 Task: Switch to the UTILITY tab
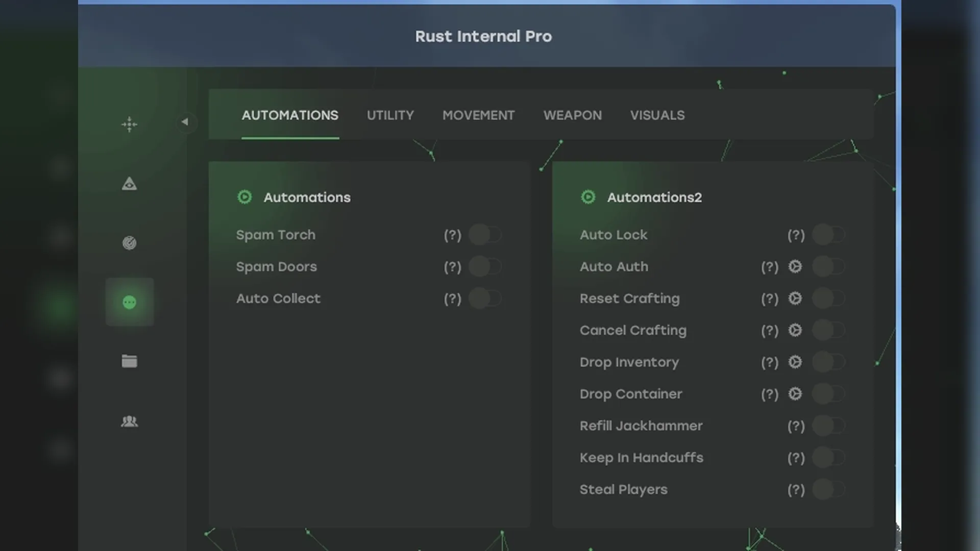[x=390, y=115]
